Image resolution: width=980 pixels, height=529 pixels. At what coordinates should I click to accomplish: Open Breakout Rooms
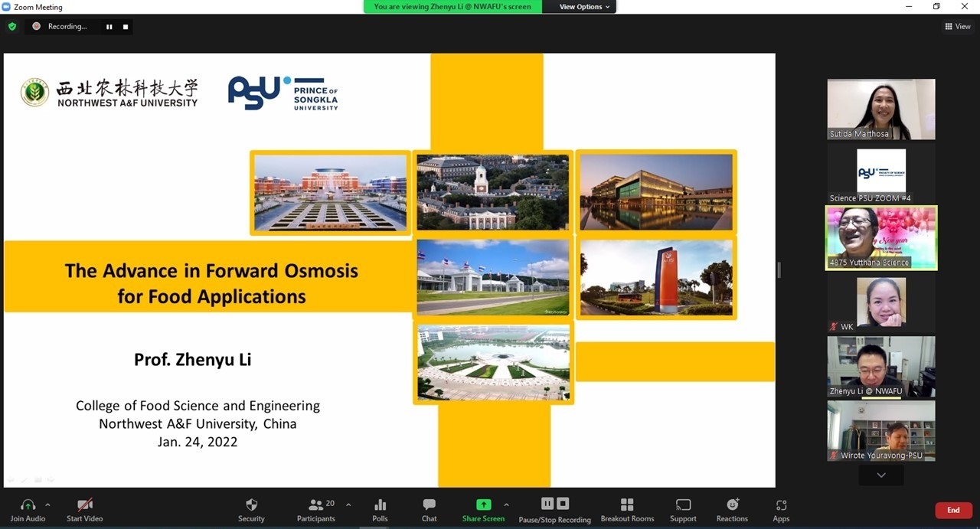627,505
